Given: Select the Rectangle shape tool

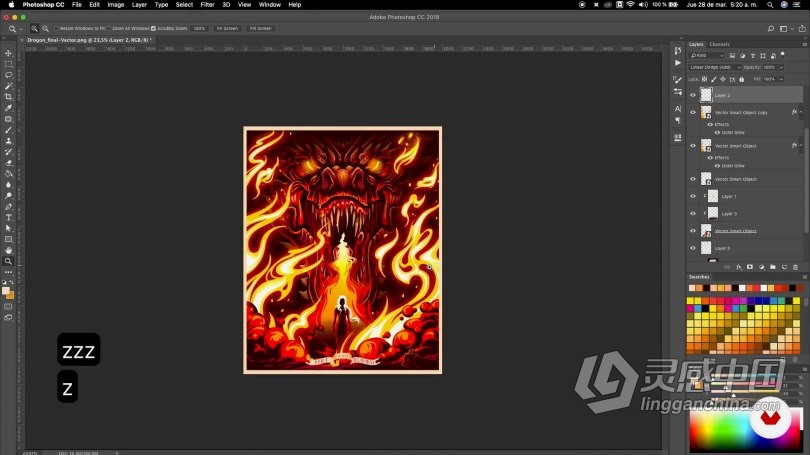Looking at the screenshot, I should (x=8, y=239).
